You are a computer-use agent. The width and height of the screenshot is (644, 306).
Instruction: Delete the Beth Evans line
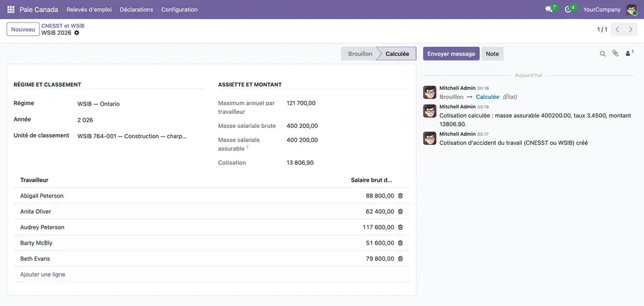coord(401,259)
